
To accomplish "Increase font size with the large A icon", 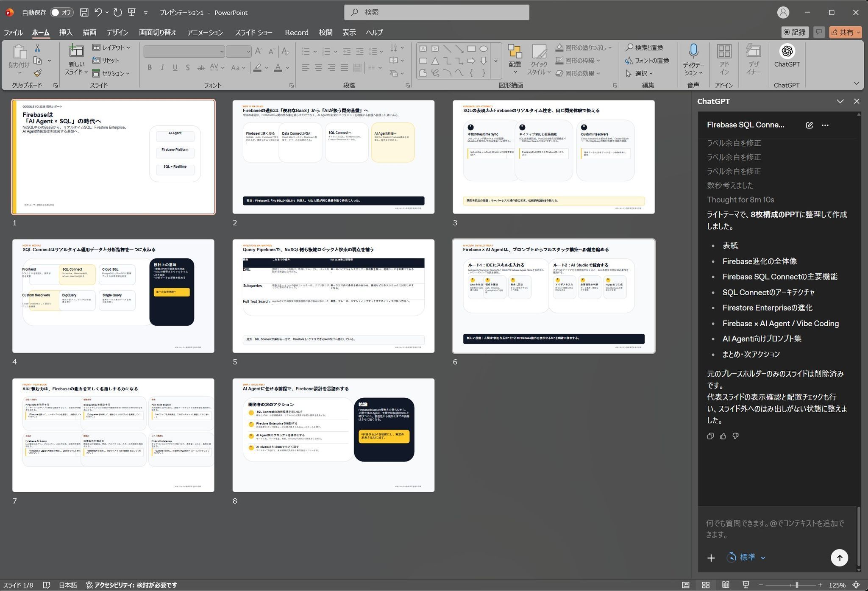I will coord(259,52).
